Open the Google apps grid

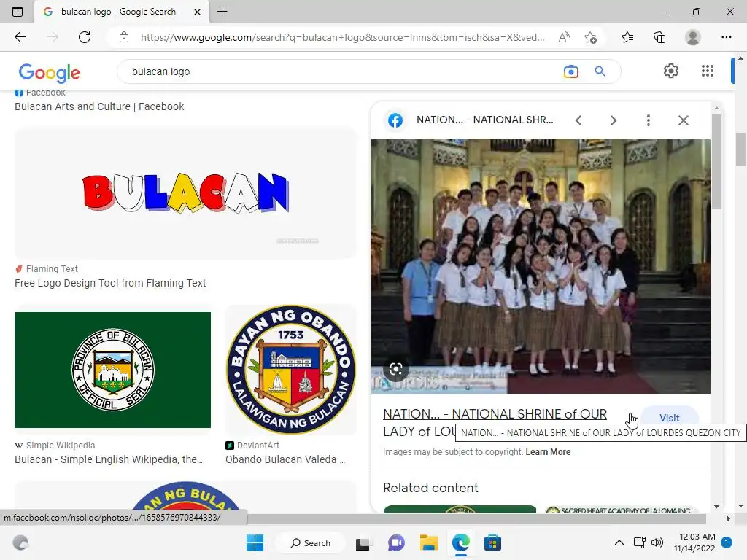tap(708, 71)
